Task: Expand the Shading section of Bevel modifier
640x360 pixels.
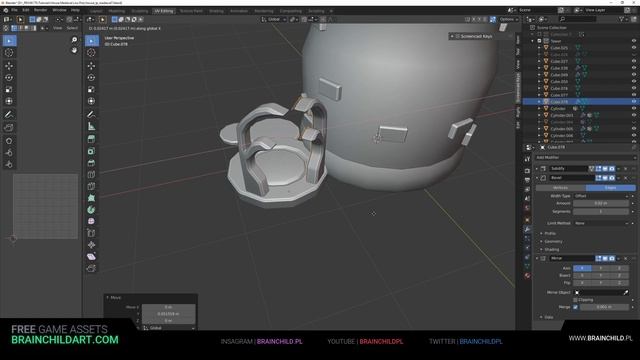Action: coord(549,249)
